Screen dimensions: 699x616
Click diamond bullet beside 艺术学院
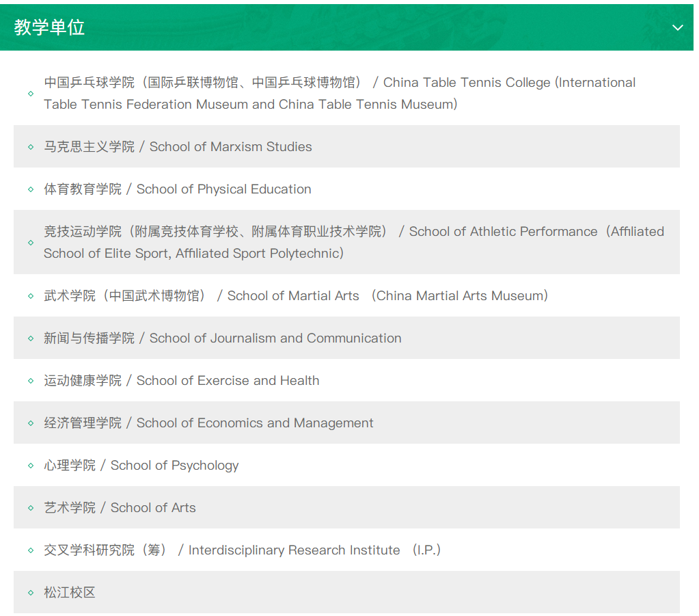pos(31,508)
